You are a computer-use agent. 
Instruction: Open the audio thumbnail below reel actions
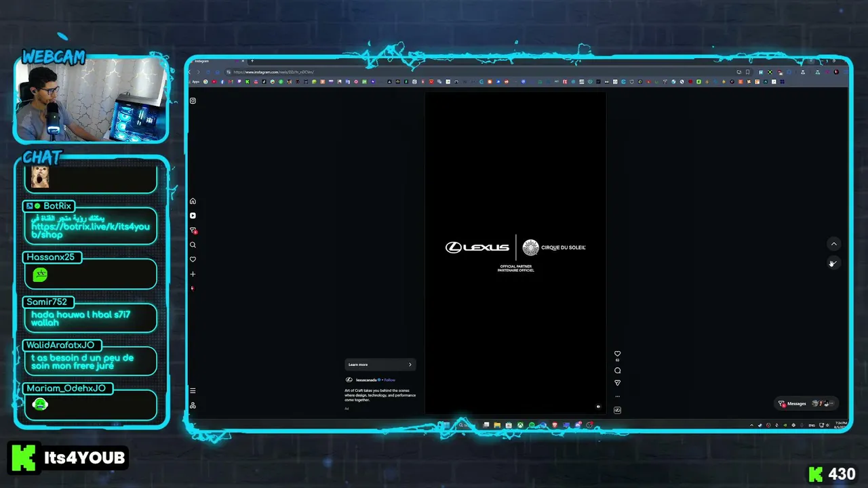tap(617, 410)
